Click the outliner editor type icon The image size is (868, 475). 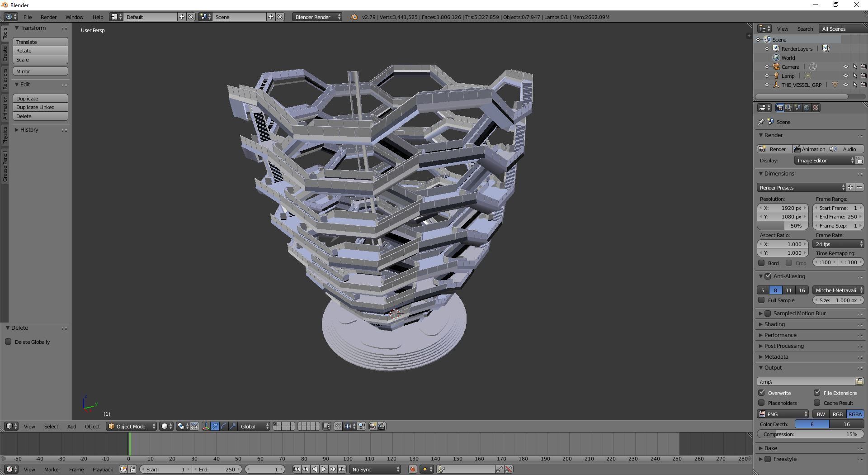(764, 28)
